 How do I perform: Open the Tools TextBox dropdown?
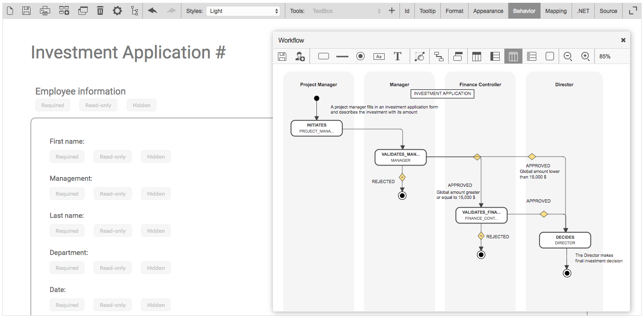pyautogui.click(x=346, y=11)
